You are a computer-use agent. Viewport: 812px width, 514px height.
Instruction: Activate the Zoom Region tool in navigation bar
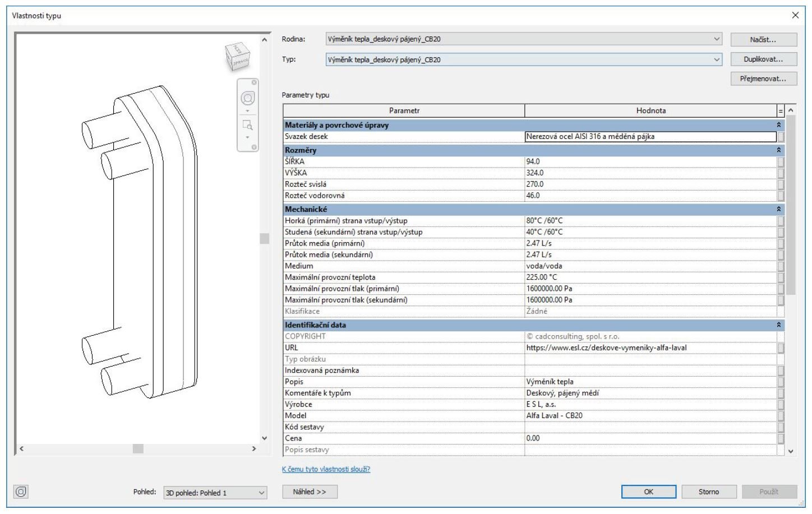coord(247,124)
